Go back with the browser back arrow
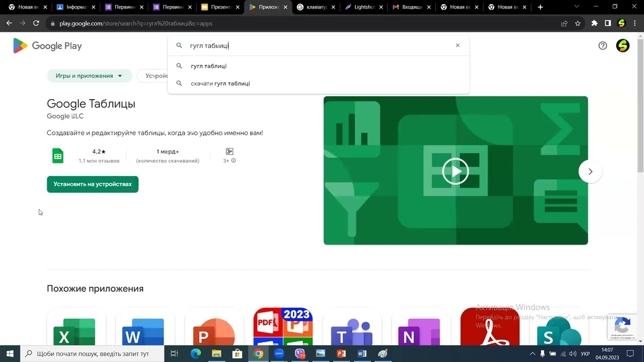This screenshot has width=644, height=362. (9, 23)
